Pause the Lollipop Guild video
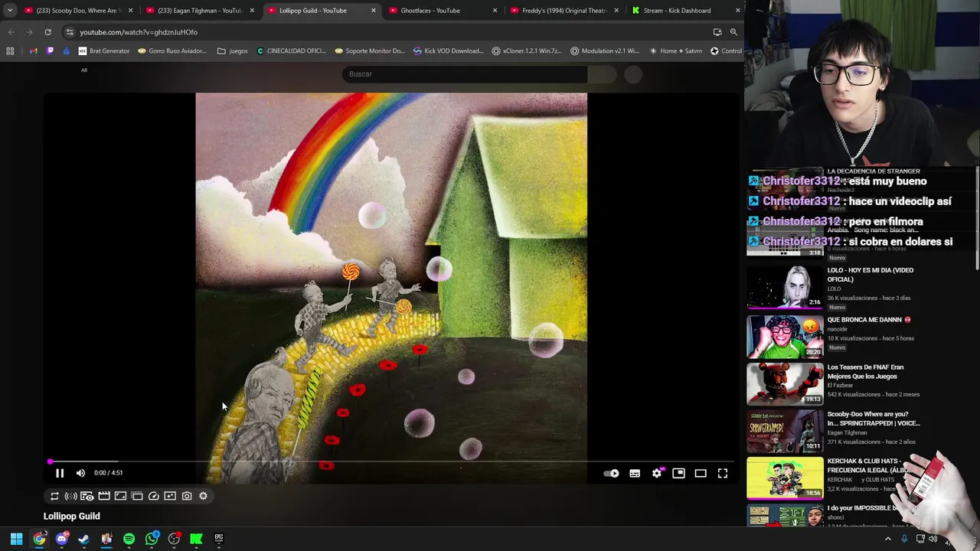This screenshot has width=980, height=551. 60,473
